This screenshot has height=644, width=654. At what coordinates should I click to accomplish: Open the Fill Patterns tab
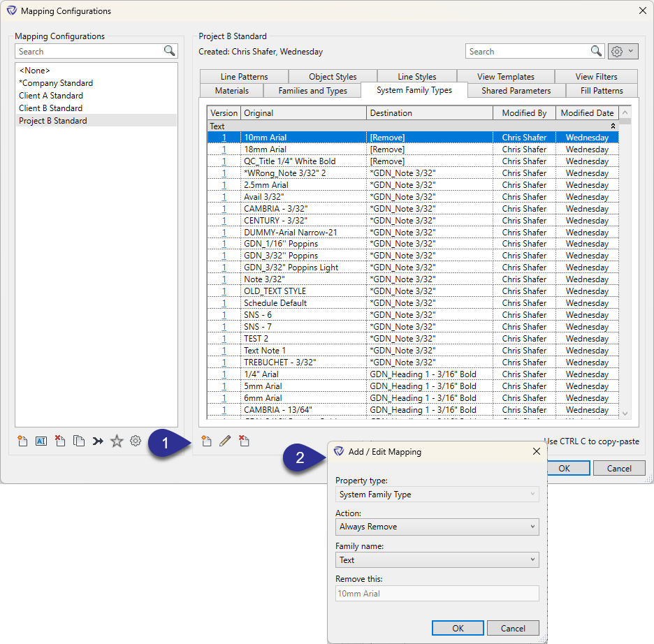tap(602, 90)
